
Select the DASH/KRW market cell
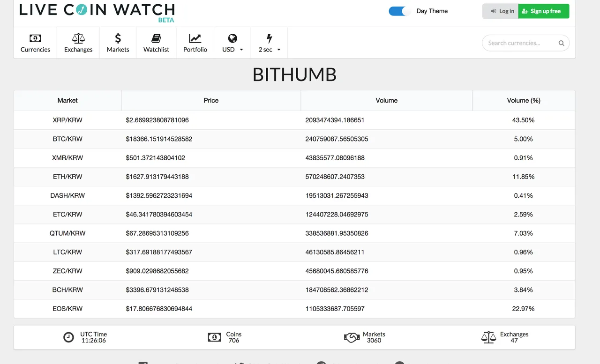[x=67, y=195]
